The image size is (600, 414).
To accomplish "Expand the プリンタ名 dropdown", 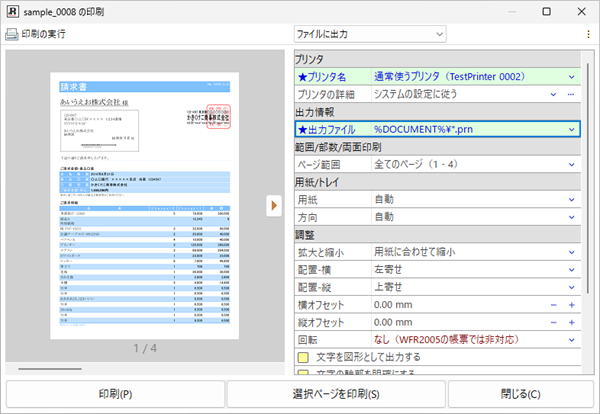I will coord(571,77).
